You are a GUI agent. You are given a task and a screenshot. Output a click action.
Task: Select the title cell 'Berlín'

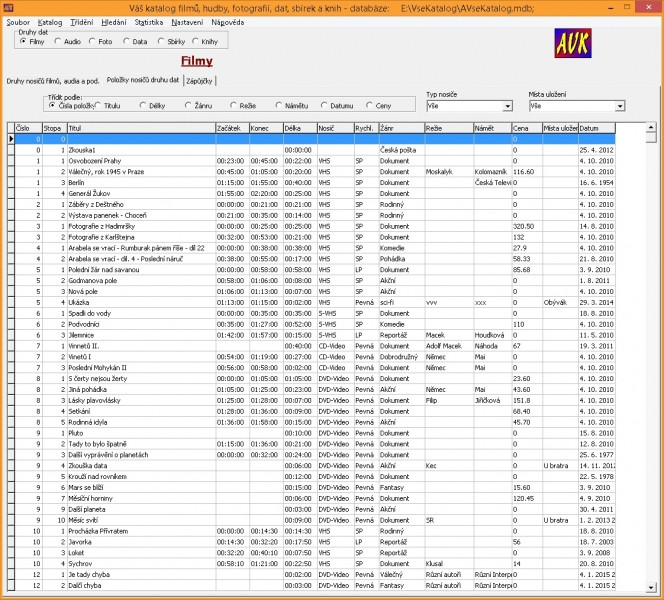coord(141,182)
